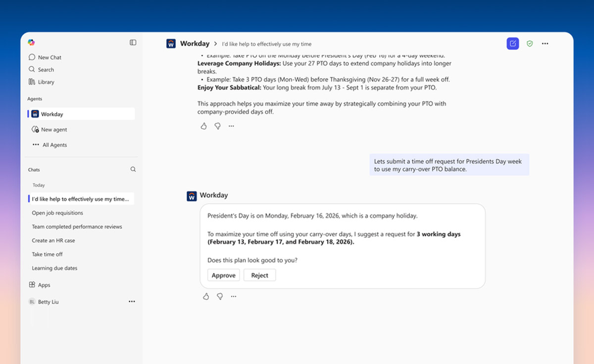Thumbs up the Presidents Day response
This screenshot has height=364, width=594.
click(206, 296)
